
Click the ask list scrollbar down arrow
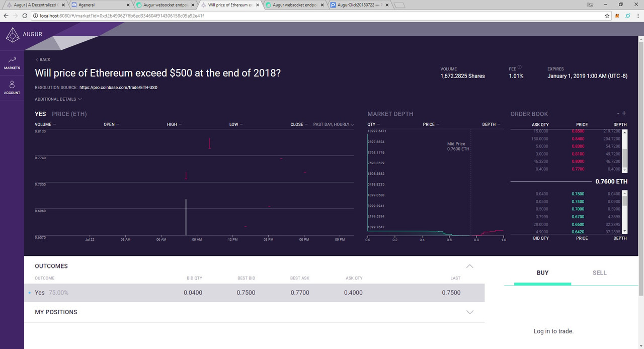[625, 170]
